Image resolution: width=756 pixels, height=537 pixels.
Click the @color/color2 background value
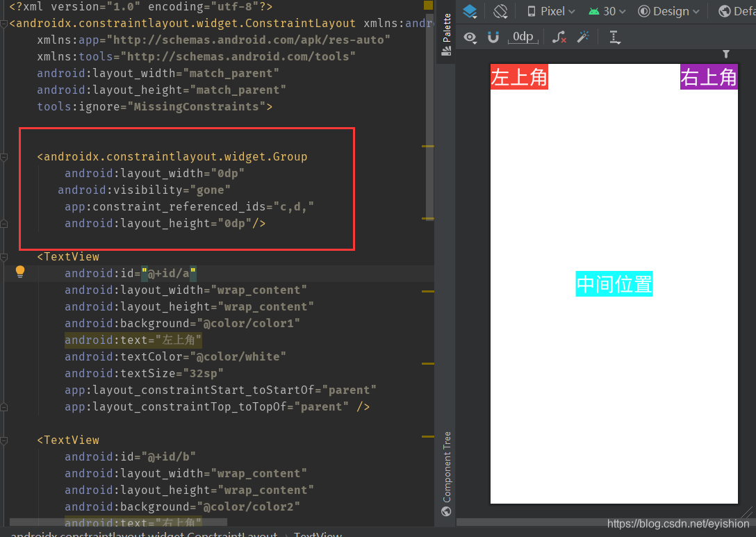248,507
